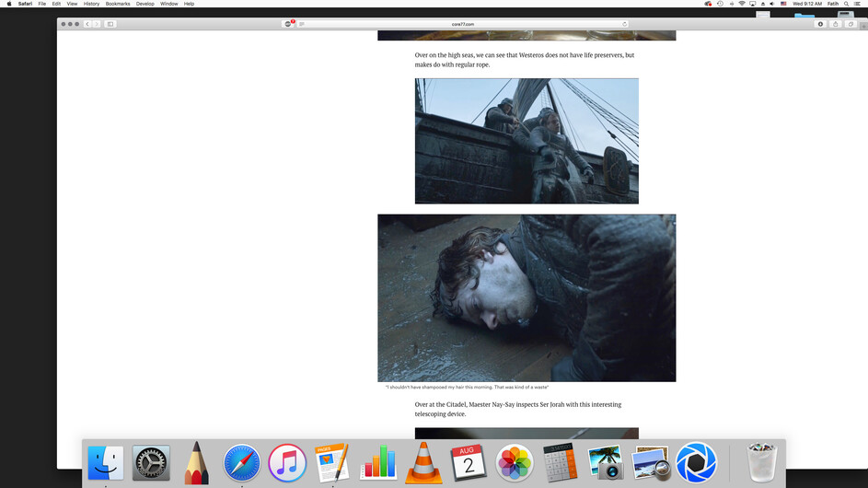Open the History menu
Image resolution: width=868 pixels, height=488 pixels.
click(x=91, y=4)
